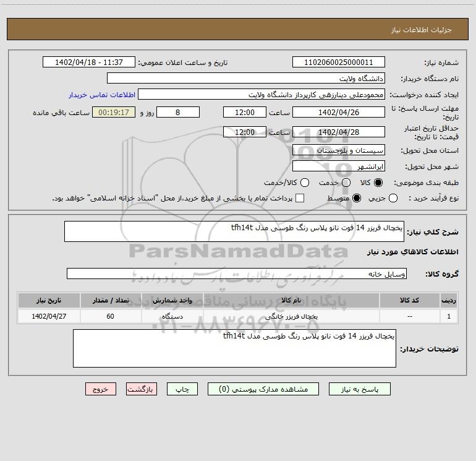476x461 pixels.
Task: Click the remaining time field 00:19:17
Action: tap(114, 112)
